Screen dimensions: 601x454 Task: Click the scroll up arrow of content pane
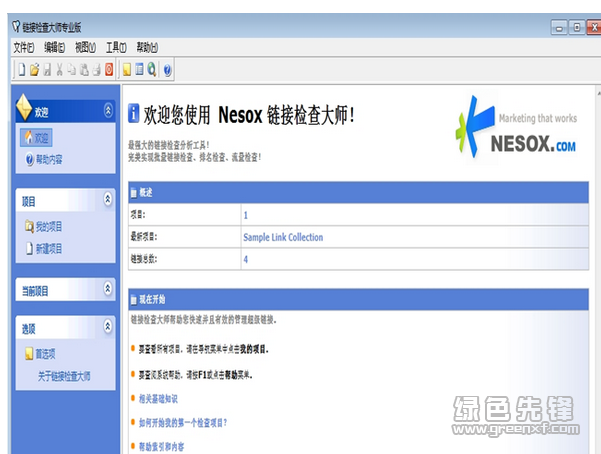598,93
